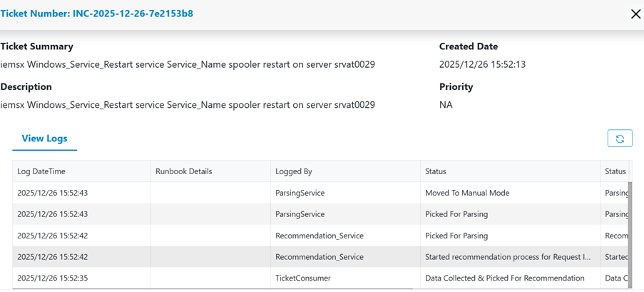The height and width of the screenshot is (292, 644).
Task: Click the Logged By column header
Action: pyautogui.click(x=294, y=171)
